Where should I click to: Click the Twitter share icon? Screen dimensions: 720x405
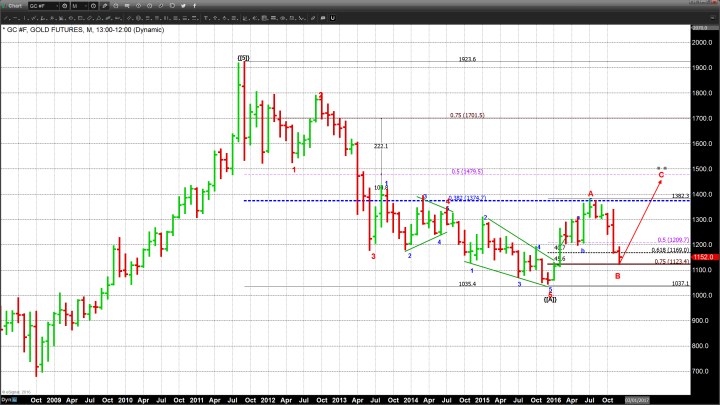[183, 6]
